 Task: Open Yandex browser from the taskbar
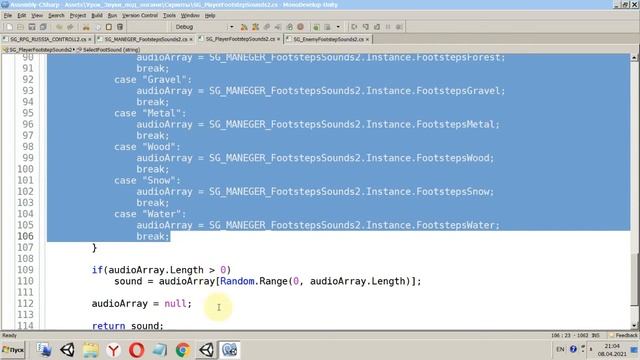[113, 350]
